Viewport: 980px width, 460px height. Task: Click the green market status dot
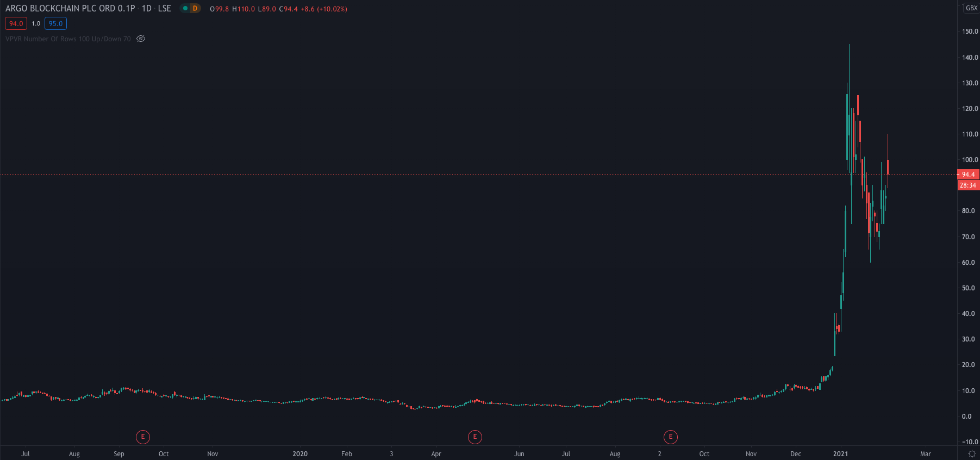pyautogui.click(x=185, y=8)
